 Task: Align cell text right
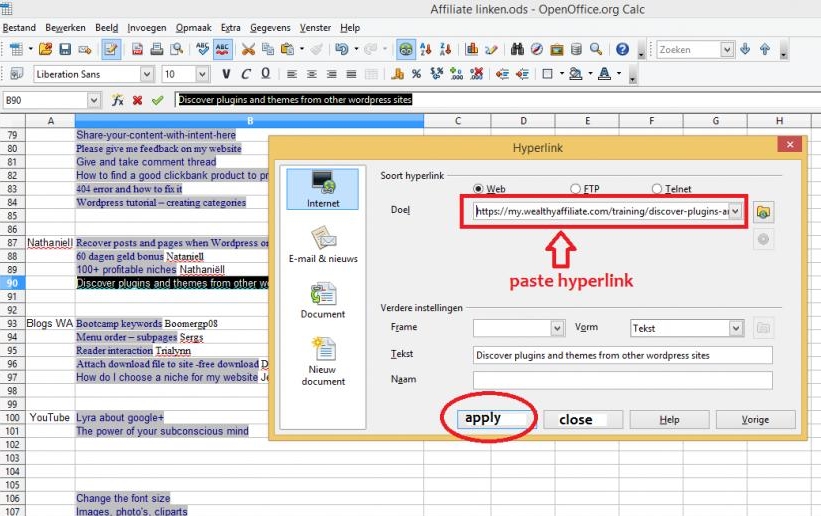(x=331, y=74)
